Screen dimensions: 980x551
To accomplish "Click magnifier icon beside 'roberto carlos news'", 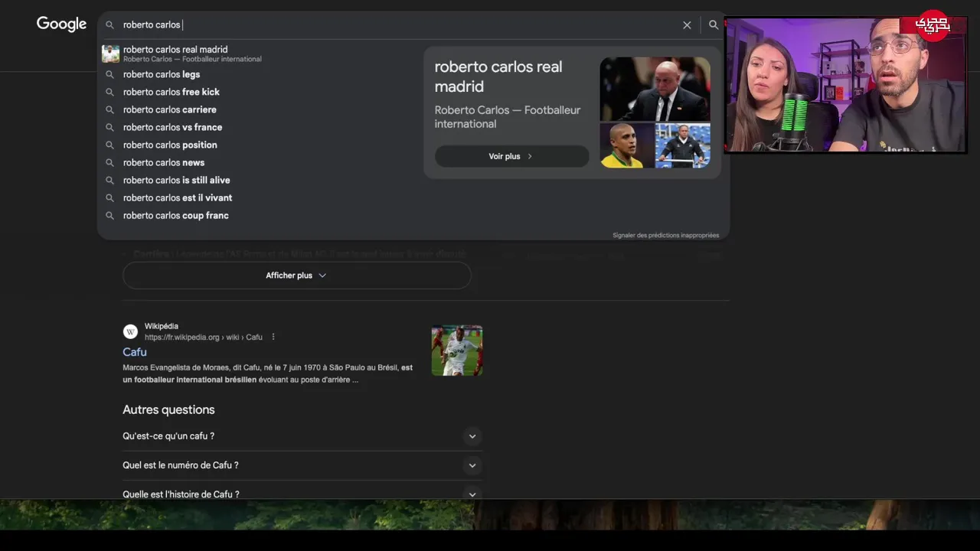I will point(109,162).
